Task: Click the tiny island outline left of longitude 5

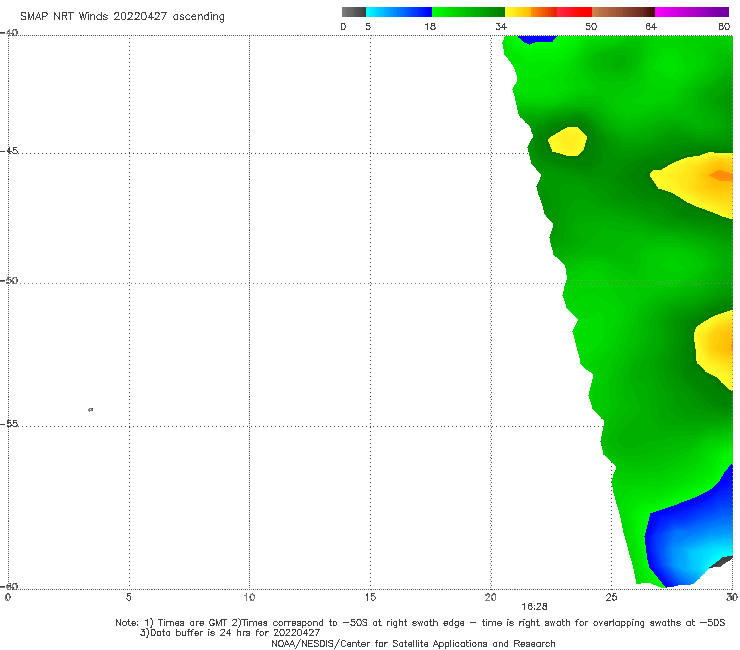Action: (x=91, y=409)
